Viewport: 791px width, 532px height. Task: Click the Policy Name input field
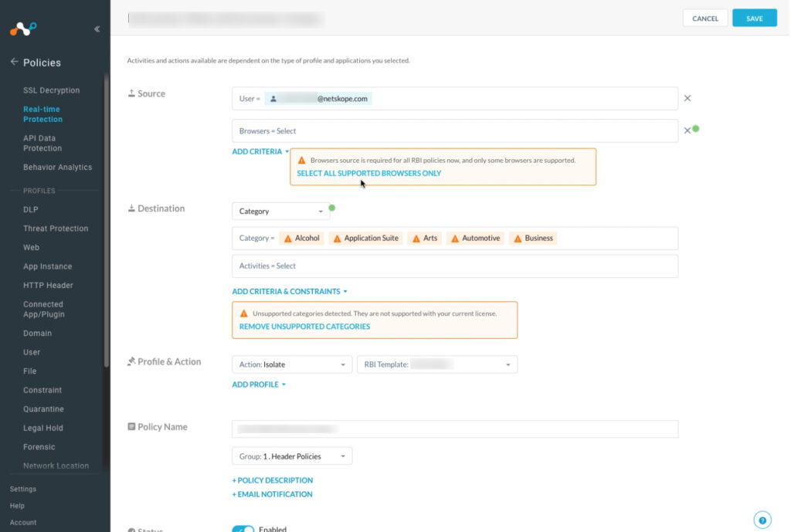[x=455, y=429]
